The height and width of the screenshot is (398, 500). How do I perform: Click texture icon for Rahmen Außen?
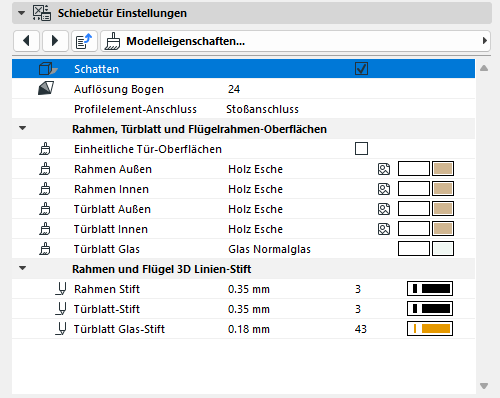(x=384, y=169)
